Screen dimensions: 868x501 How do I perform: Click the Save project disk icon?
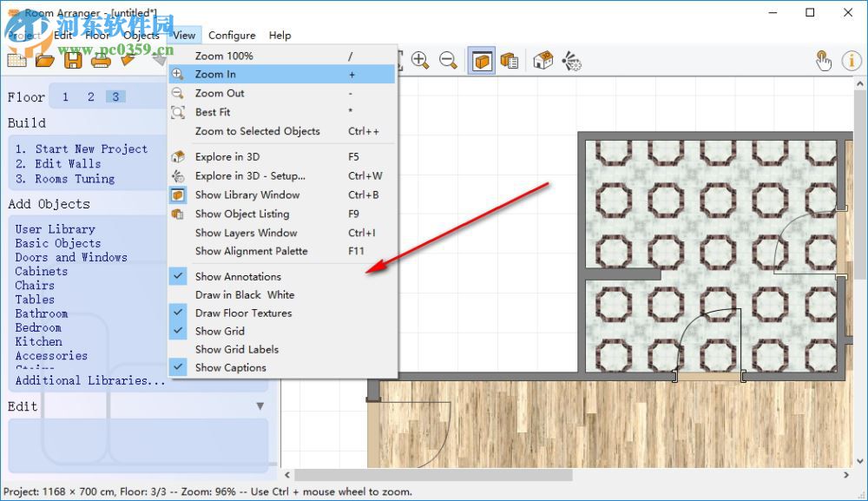pos(73,60)
